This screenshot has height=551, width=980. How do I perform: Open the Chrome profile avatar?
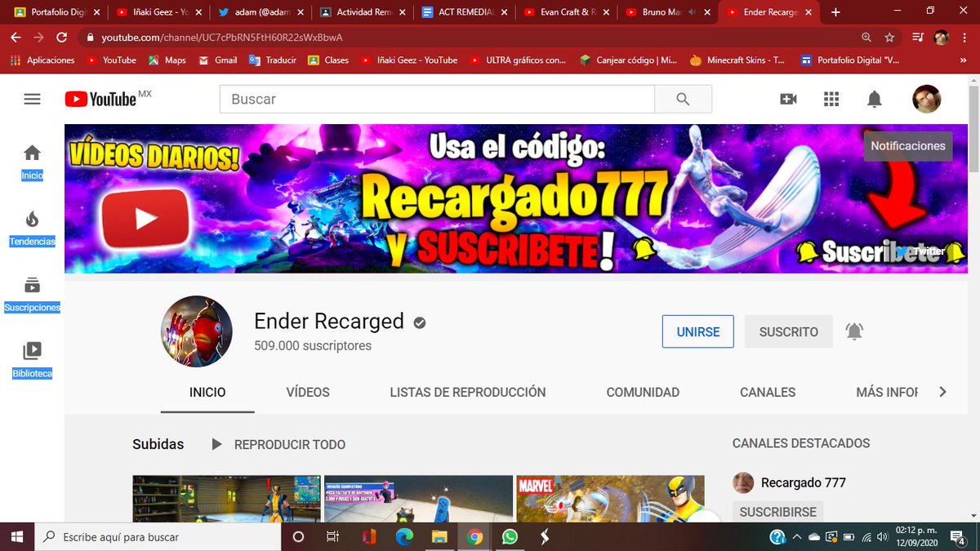click(x=941, y=38)
